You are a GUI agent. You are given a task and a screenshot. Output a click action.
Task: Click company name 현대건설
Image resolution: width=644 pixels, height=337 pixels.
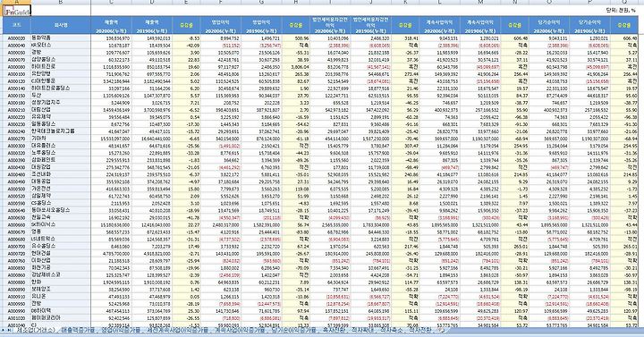click(40, 253)
